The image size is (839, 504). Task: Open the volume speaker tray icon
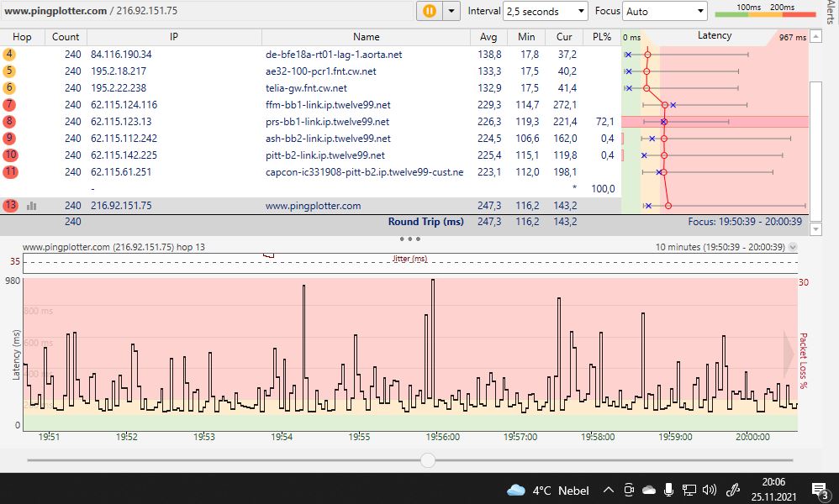tap(710, 490)
